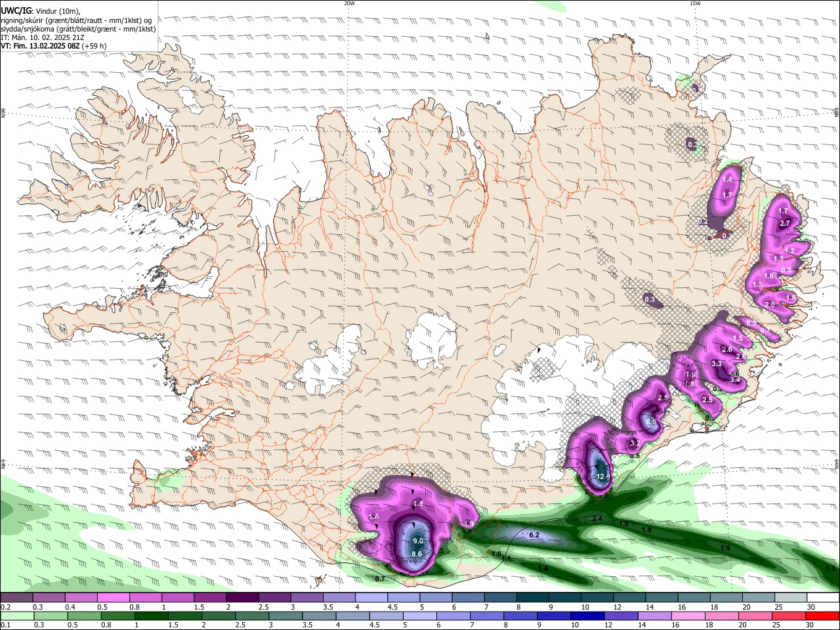Select the lavender 4 swatch in upper legend
840x630 pixels.
pos(371,598)
